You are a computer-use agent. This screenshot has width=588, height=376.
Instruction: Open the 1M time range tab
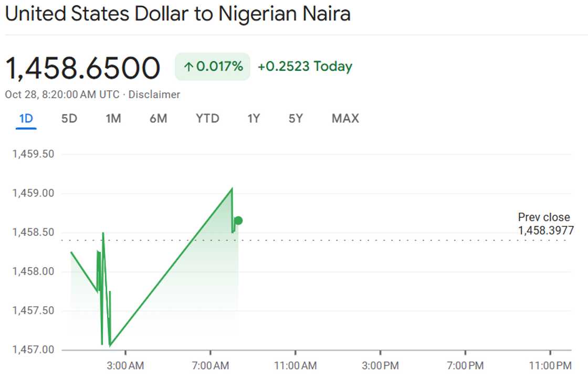113,119
